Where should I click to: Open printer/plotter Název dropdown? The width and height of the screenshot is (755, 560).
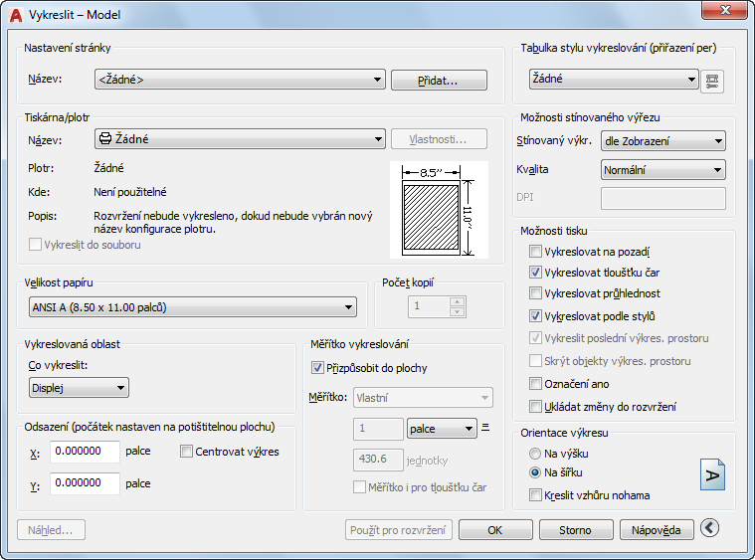tap(240, 139)
